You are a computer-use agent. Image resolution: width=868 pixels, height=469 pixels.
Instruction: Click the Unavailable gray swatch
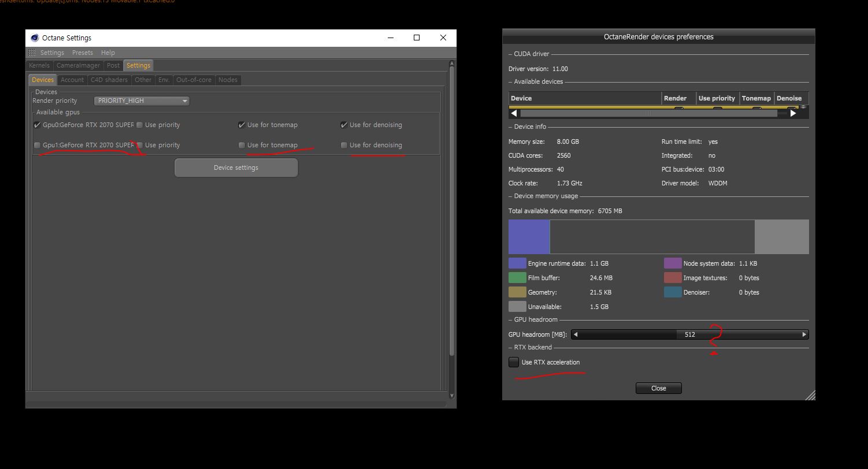tap(517, 307)
